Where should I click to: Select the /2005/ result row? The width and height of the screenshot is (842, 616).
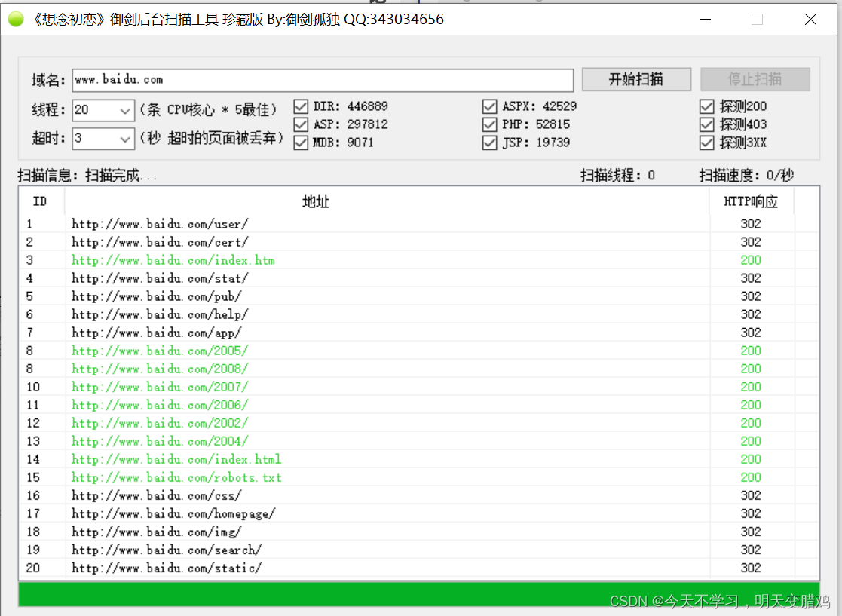pos(419,351)
